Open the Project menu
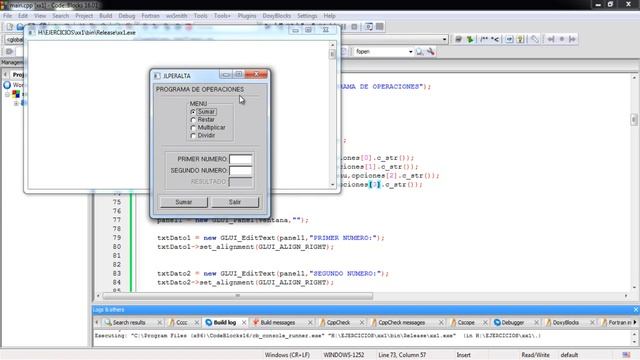This screenshot has height=360, width=640. pos(84,16)
